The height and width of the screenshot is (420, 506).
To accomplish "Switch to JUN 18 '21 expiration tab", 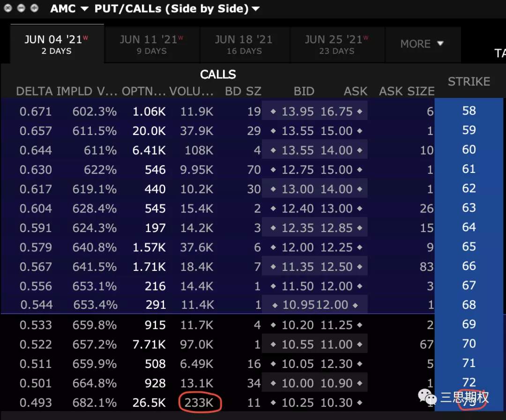I will pos(244,44).
